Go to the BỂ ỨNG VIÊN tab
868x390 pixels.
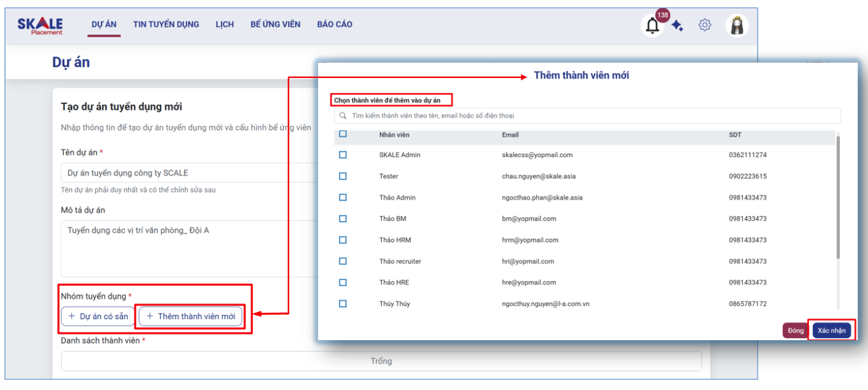click(x=275, y=25)
